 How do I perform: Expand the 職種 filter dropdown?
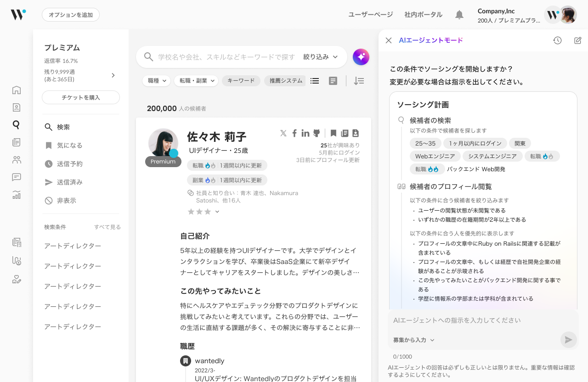coord(156,81)
